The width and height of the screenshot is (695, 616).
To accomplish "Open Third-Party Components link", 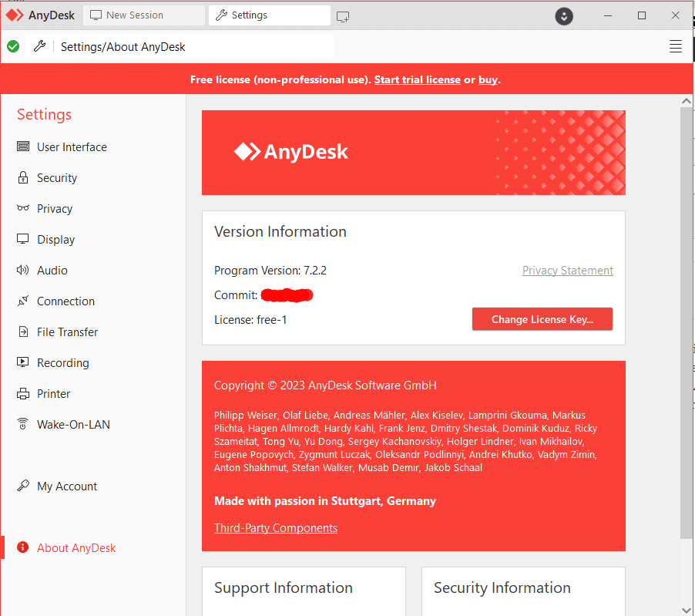I will [276, 528].
